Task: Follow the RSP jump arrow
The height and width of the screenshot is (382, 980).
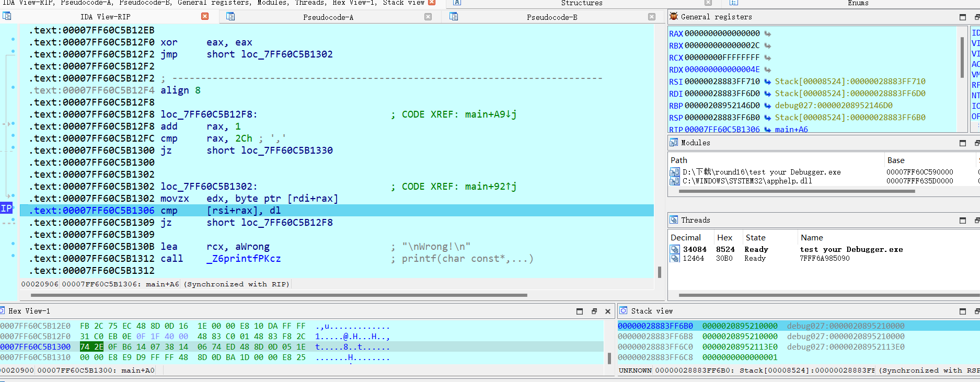Action: click(x=767, y=118)
